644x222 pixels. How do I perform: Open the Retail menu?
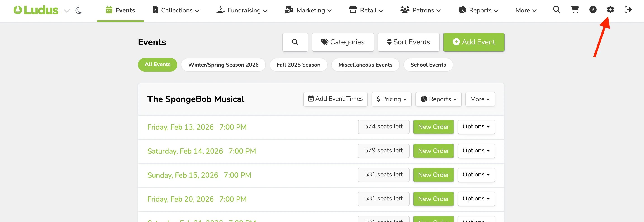(366, 10)
